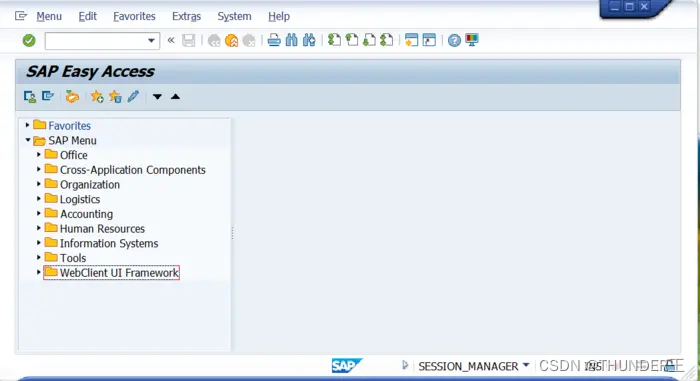Click the SAP logo in status bar

point(347,365)
